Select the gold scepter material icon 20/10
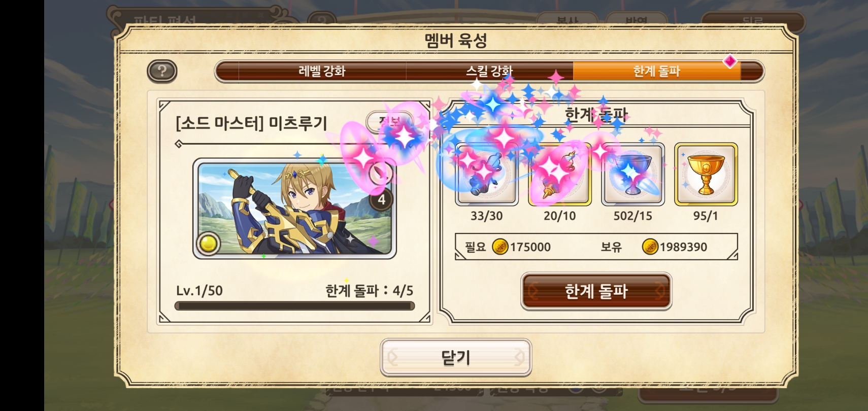This screenshot has width=868, height=411. 560,175
